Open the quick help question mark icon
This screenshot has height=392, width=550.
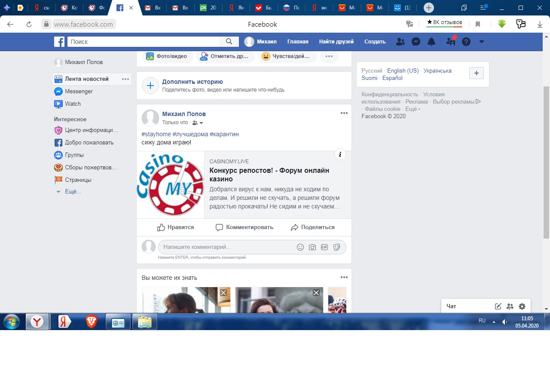pos(466,42)
